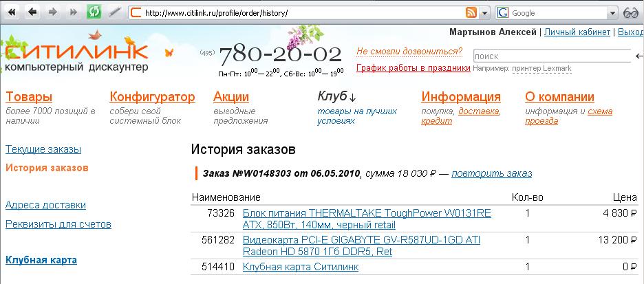
Task: Click inside the Google search field
Action: coord(558,13)
